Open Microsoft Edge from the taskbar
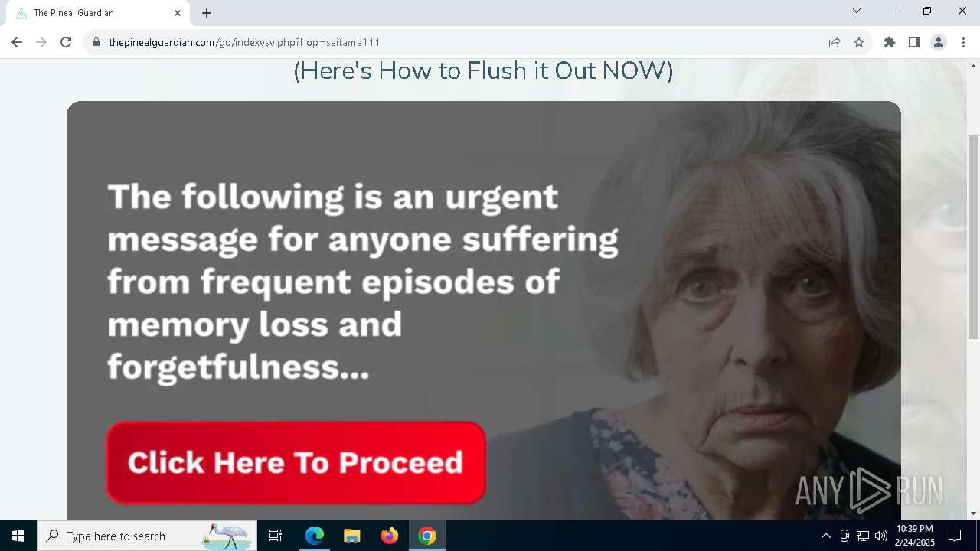980x551 pixels. (315, 536)
